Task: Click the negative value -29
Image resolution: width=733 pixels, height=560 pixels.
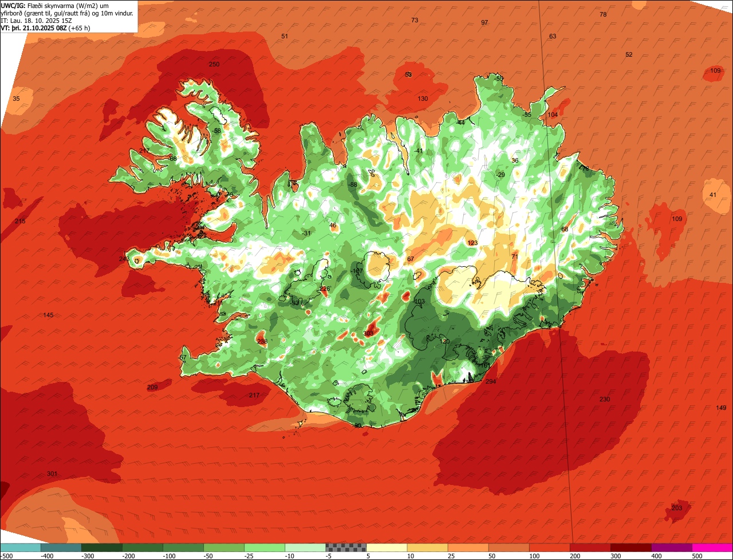Action: (x=501, y=175)
